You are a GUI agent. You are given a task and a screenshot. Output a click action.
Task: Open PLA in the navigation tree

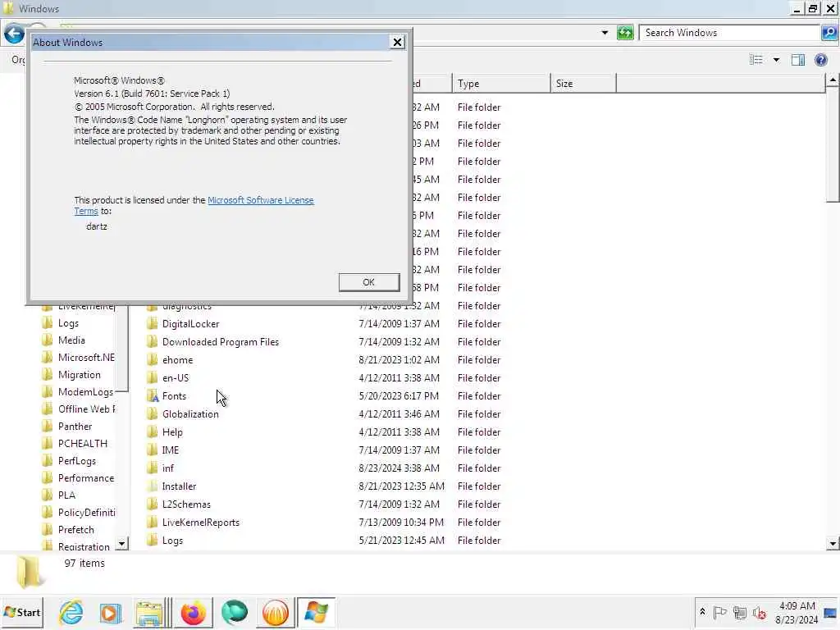coord(66,495)
